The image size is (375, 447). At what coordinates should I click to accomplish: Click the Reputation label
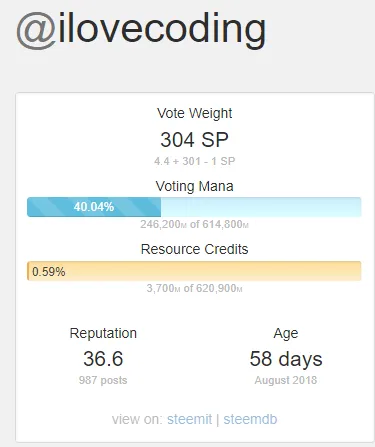click(103, 333)
